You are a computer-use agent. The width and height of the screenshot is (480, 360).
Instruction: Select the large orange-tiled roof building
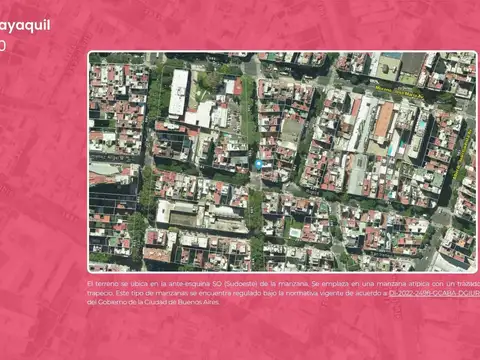tap(384, 120)
